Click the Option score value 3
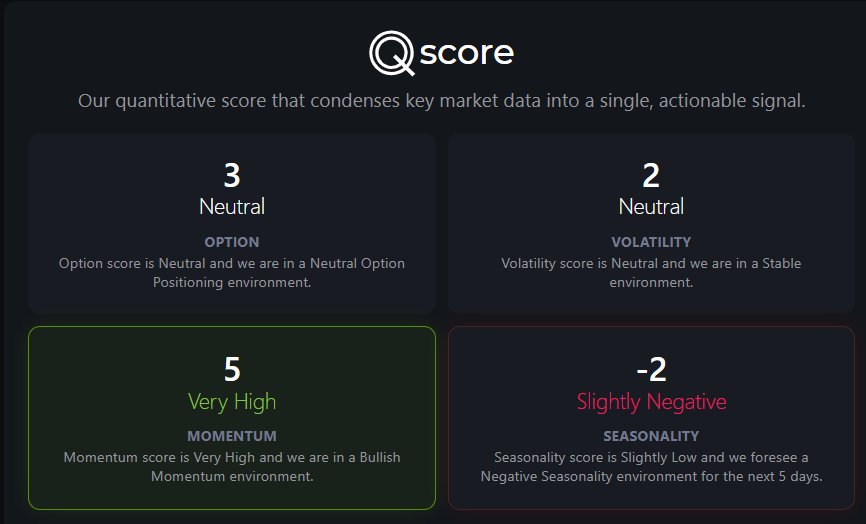This screenshot has height=524, width=866. pos(232,176)
